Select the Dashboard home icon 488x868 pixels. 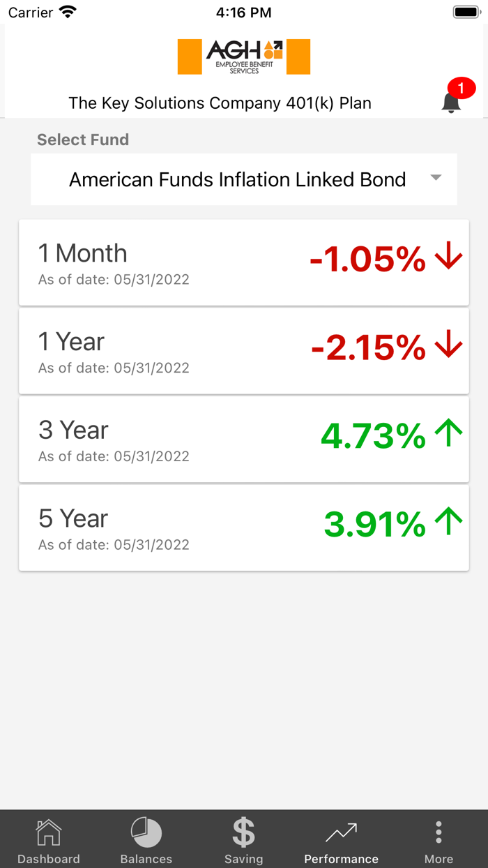coord(48,832)
